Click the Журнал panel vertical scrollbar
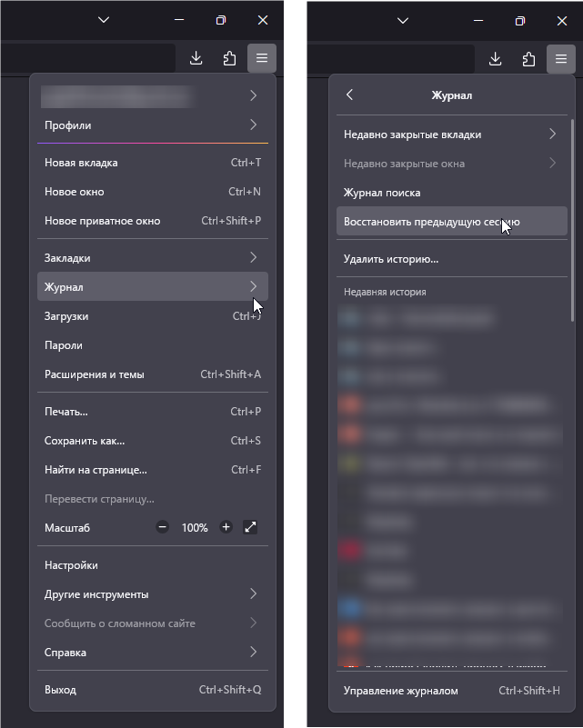Viewport: 583px width, 728px height. point(572,218)
